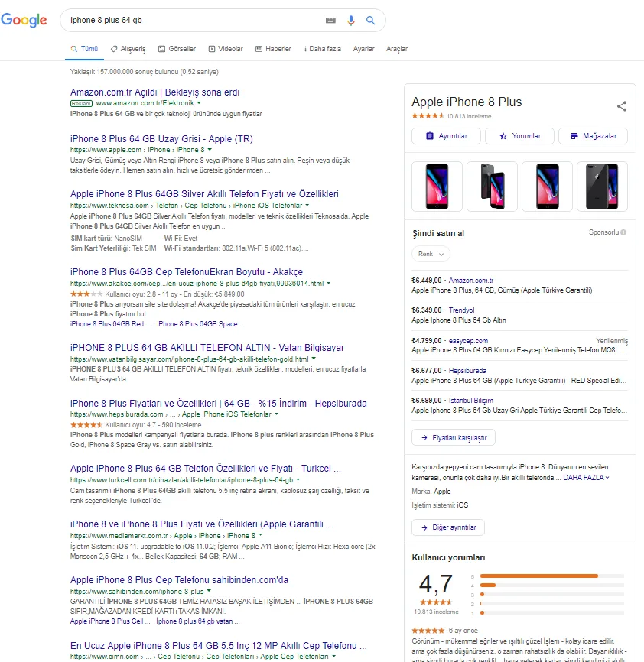
Task: Open Vatan Bilgisayar ALTIN result title
Action: 207,348
